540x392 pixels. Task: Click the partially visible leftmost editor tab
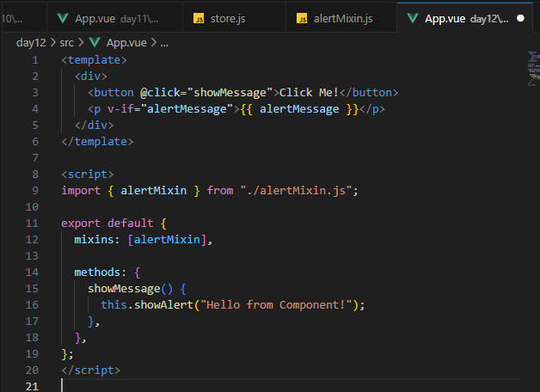(23, 18)
